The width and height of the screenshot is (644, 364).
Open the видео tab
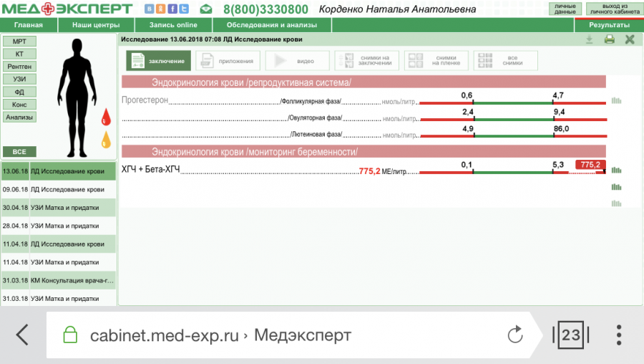click(x=298, y=61)
